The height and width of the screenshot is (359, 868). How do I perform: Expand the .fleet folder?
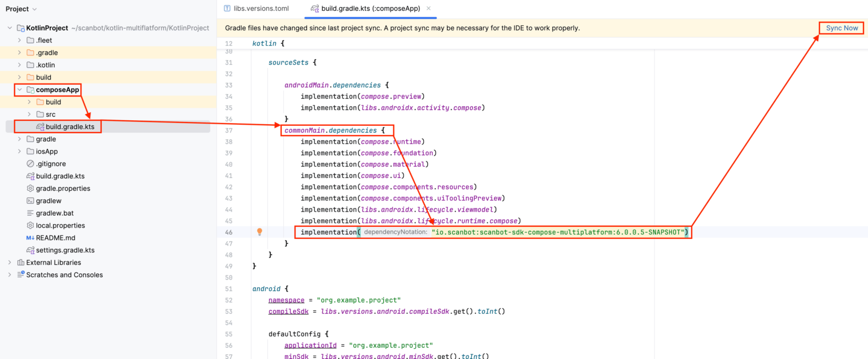[x=20, y=40]
